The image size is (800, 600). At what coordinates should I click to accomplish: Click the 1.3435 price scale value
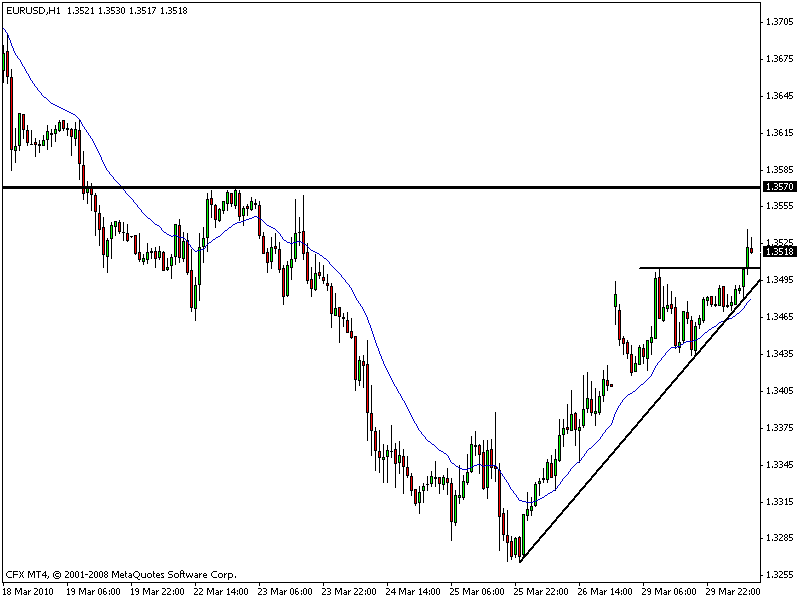coord(779,353)
